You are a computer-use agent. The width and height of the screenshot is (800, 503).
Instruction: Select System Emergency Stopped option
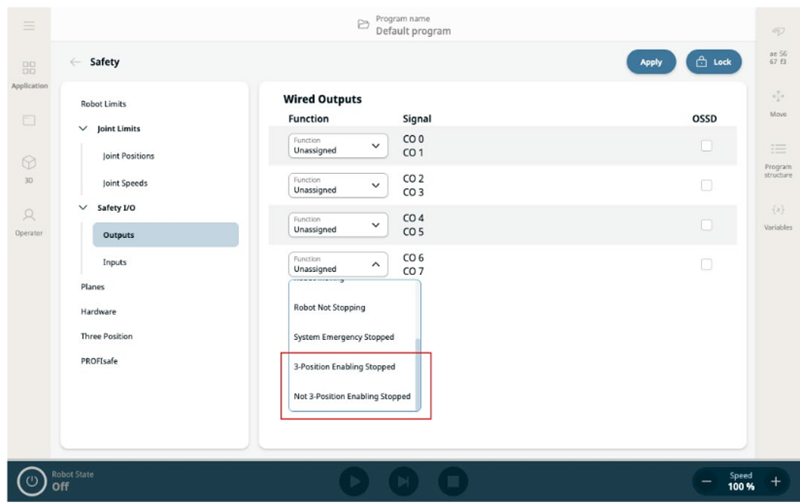(x=344, y=337)
